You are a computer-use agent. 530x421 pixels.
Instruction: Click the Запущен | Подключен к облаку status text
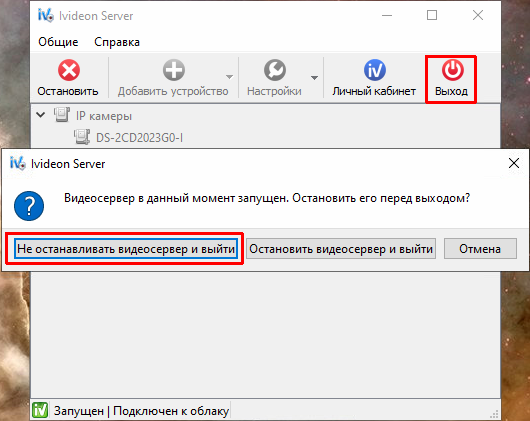pyautogui.click(x=141, y=411)
